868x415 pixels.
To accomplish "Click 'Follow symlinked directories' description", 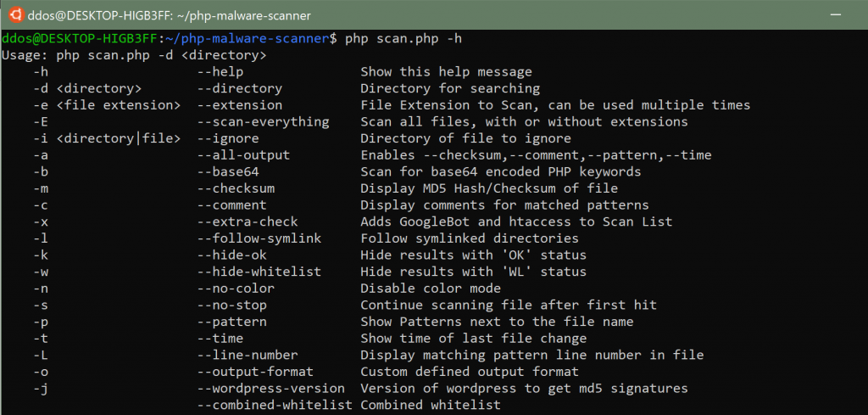I will pyautogui.click(x=470, y=238).
